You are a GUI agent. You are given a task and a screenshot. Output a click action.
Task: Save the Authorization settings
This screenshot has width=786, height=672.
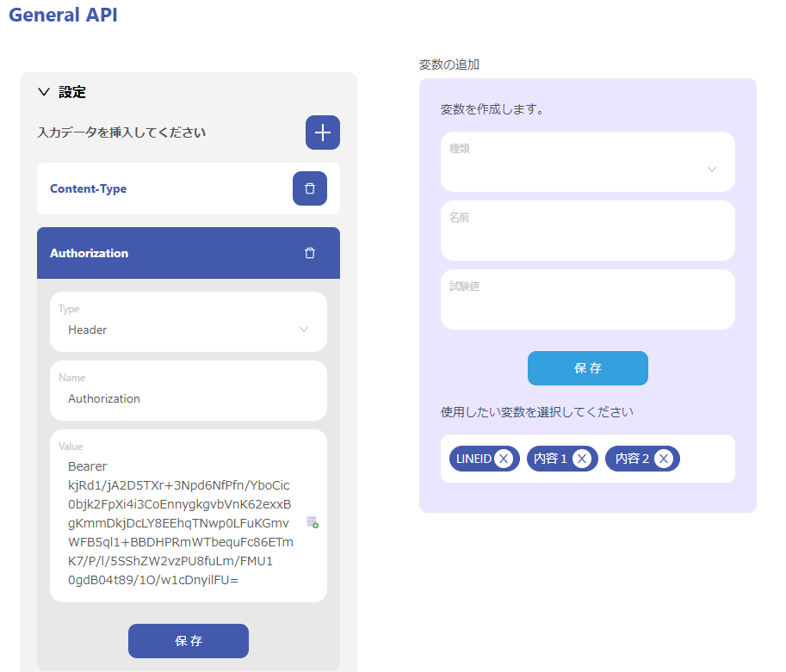pos(189,641)
